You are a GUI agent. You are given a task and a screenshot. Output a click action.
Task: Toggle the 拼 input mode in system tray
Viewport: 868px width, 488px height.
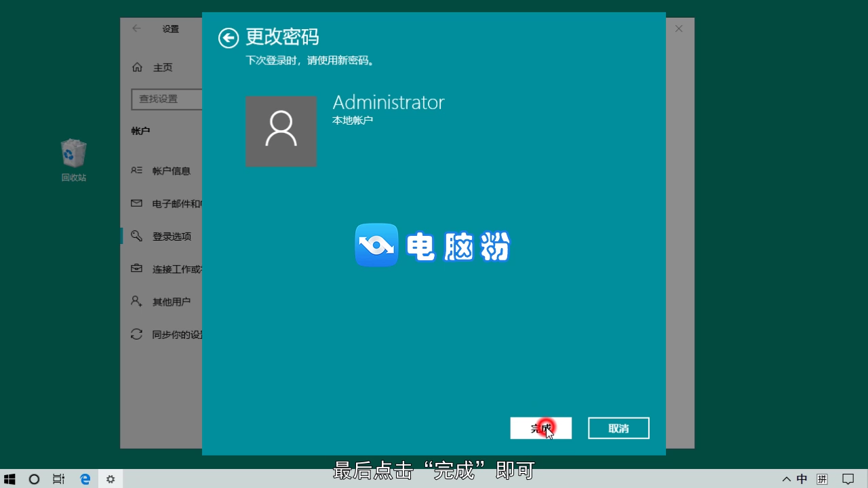(x=823, y=479)
